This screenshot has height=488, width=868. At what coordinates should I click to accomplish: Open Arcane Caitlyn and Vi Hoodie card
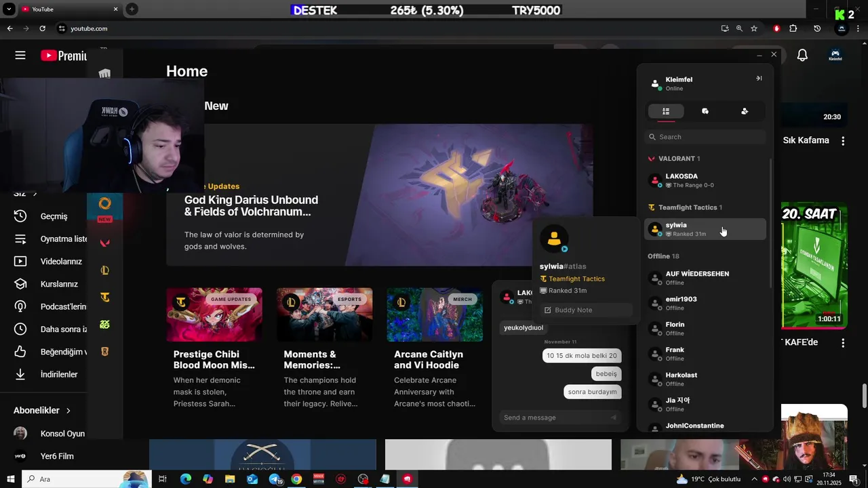[435, 348]
